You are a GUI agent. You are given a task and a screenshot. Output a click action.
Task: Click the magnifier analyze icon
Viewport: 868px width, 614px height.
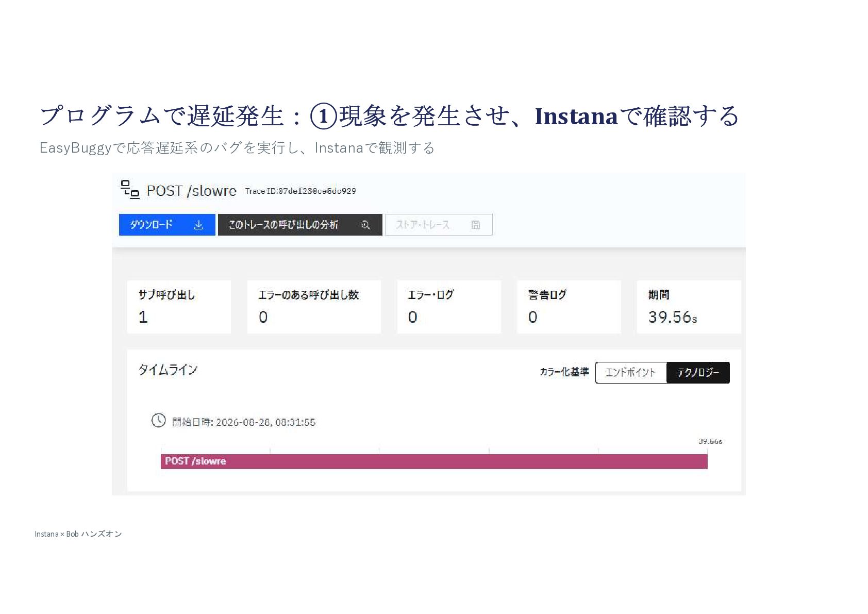click(x=365, y=225)
